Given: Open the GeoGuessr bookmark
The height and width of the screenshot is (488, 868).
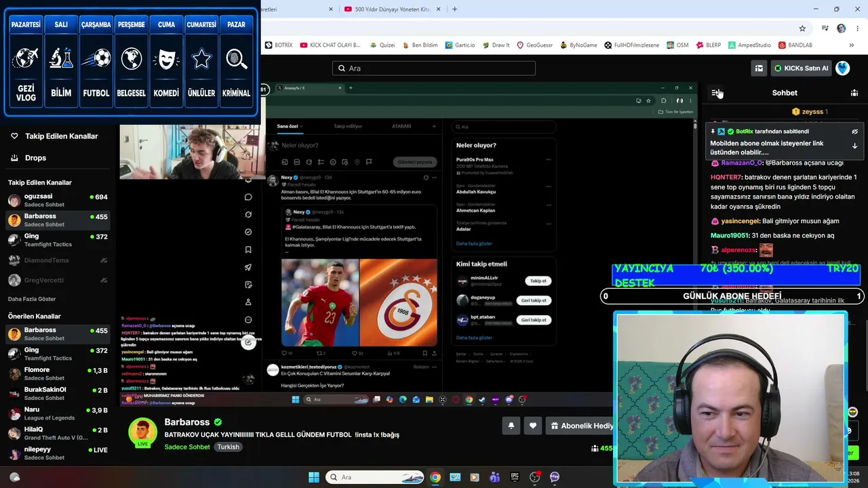Looking at the screenshot, I should 535,45.
